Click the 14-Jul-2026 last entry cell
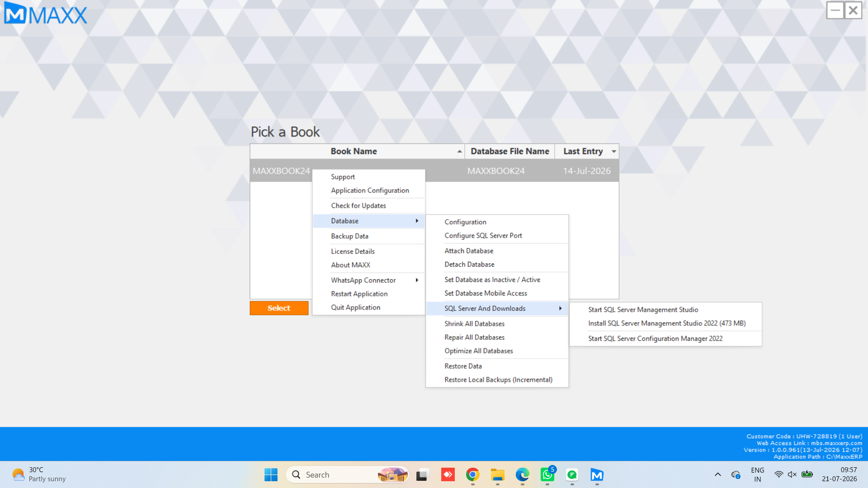The width and height of the screenshot is (868, 488). click(x=587, y=171)
